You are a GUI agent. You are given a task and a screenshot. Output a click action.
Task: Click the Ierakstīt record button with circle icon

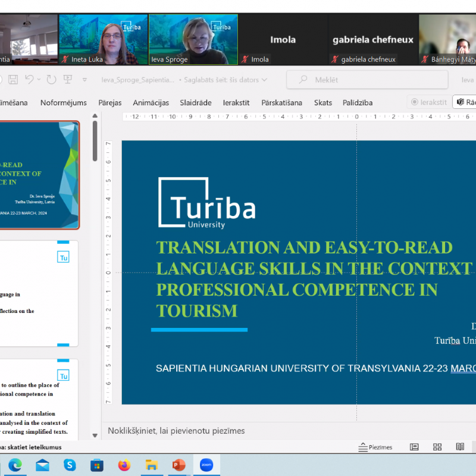tap(428, 102)
